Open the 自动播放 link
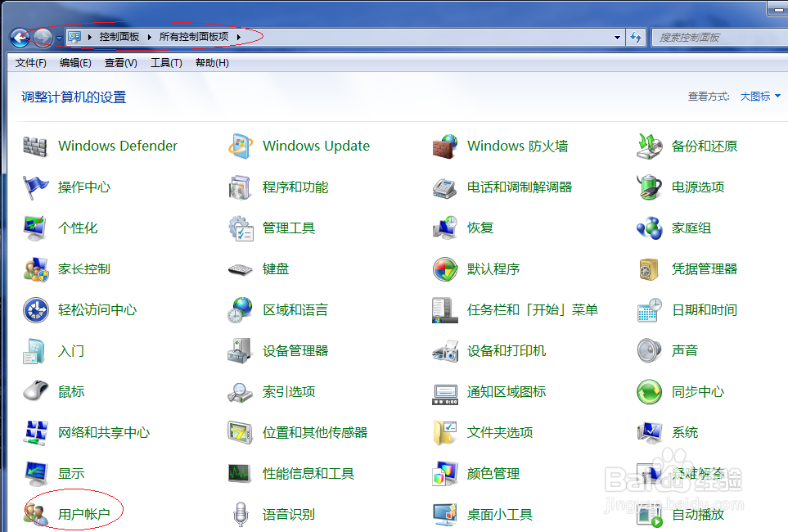 [x=698, y=514]
